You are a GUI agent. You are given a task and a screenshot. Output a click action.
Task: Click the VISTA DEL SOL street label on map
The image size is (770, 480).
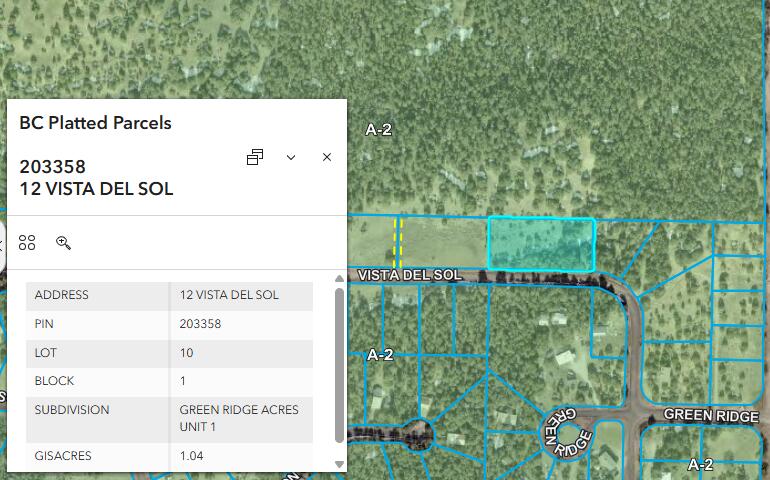coord(410,275)
